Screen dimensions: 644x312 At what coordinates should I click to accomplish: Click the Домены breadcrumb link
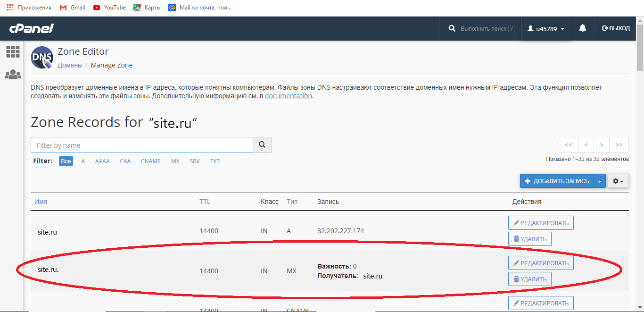point(70,65)
